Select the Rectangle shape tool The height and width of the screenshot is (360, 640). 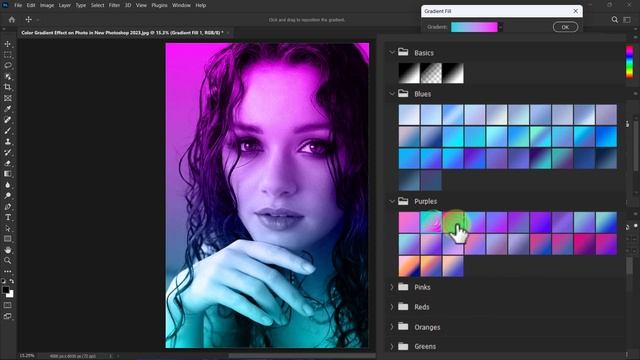7,239
